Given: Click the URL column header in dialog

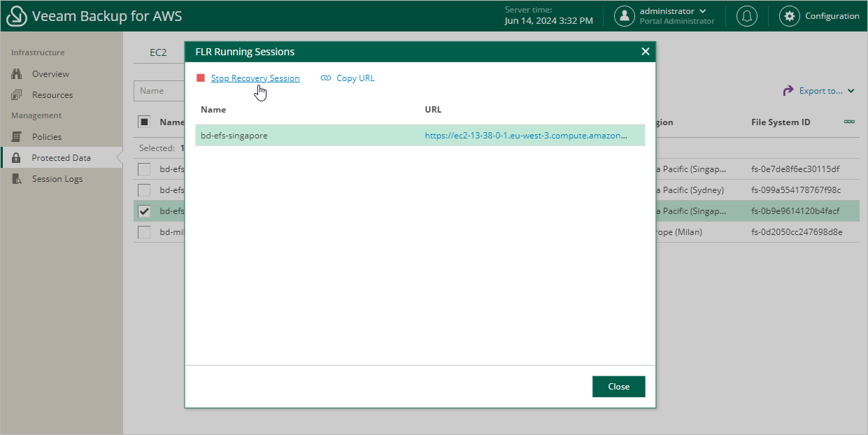Looking at the screenshot, I should 433,110.
